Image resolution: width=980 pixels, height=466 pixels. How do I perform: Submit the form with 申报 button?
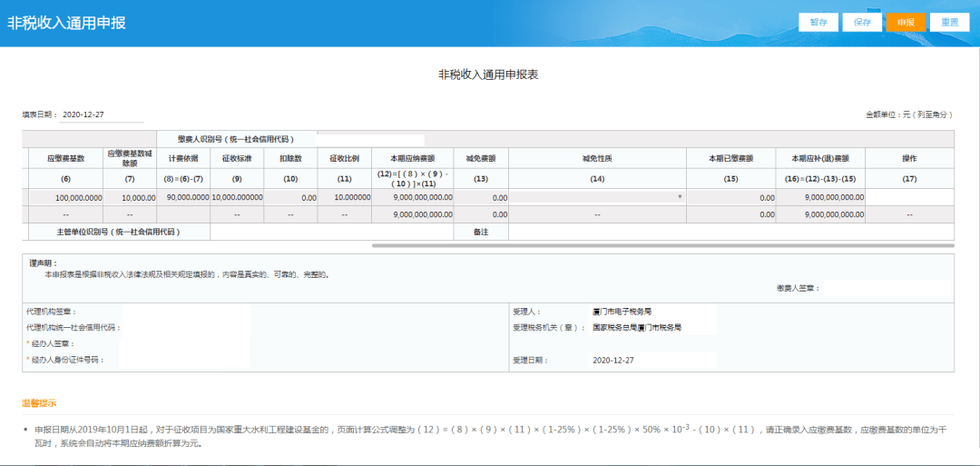click(905, 23)
